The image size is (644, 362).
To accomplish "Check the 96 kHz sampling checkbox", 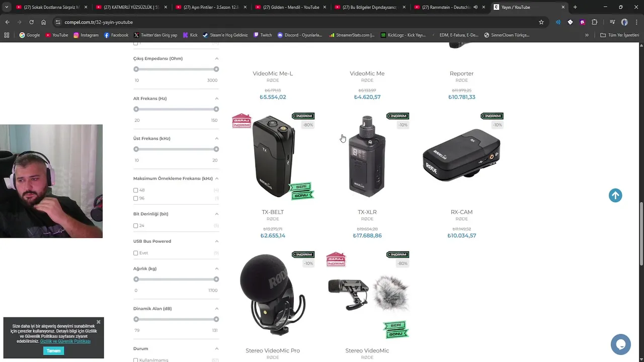I will click(135, 198).
